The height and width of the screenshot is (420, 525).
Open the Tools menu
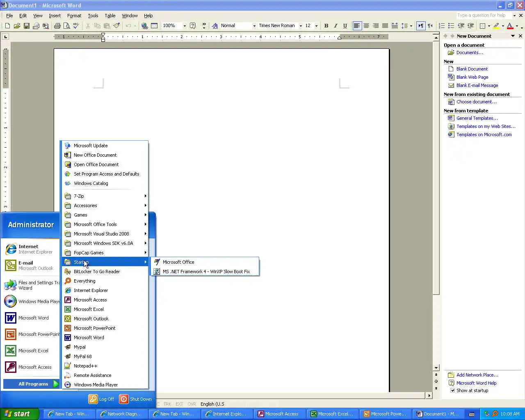click(x=93, y=16)
